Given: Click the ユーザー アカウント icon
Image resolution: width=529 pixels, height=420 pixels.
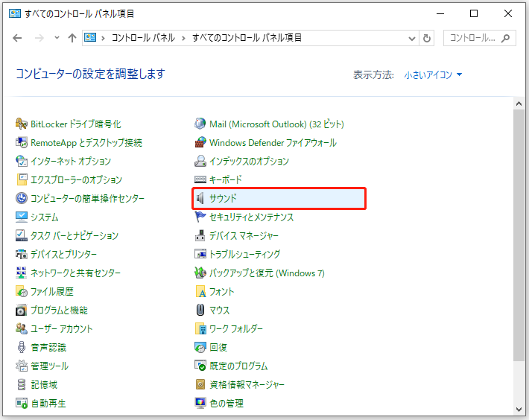Looking at the screenshot, I should [x=22, y=328].
